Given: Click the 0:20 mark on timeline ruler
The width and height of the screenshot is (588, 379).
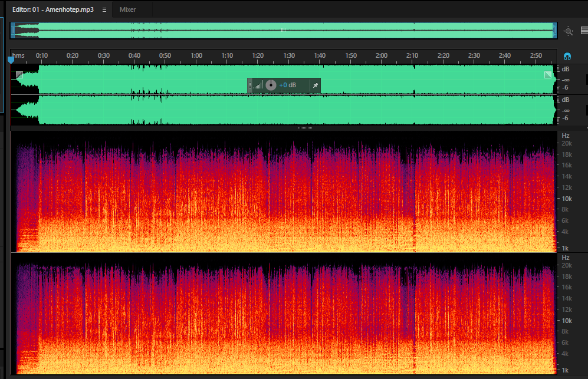Looking at the screenshot, I should (x=73, y=55).
